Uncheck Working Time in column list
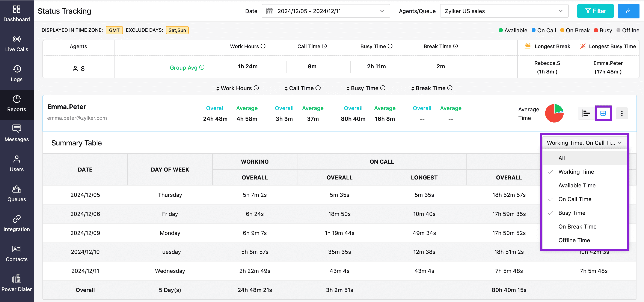This screenshot has height=302, width=644. pyautogui.click(x=576, y=172)
